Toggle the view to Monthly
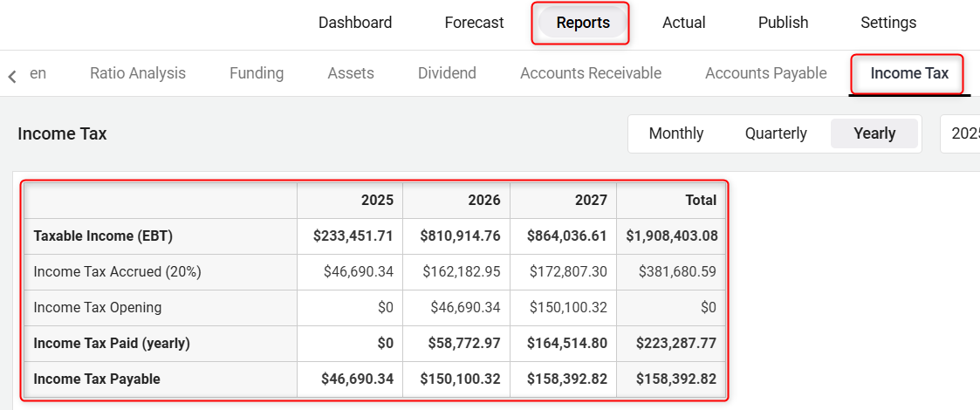Viewport: 980px width, 410px height. tap(676, 133)
